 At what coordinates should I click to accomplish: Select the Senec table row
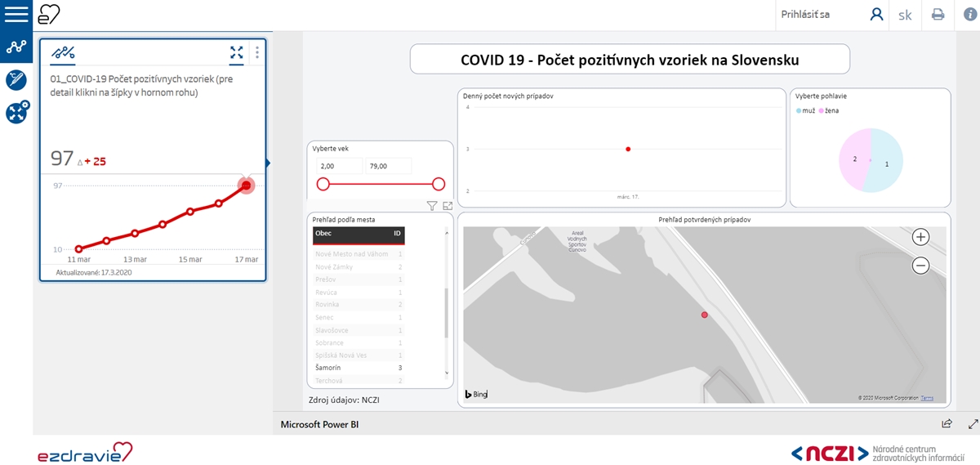pos(359,317)
